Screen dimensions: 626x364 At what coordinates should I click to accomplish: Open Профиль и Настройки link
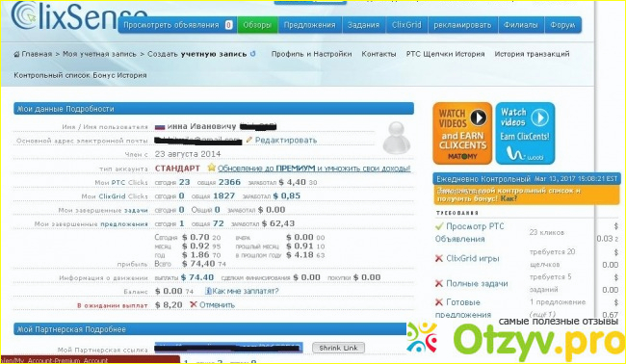[x=311, y=54]
